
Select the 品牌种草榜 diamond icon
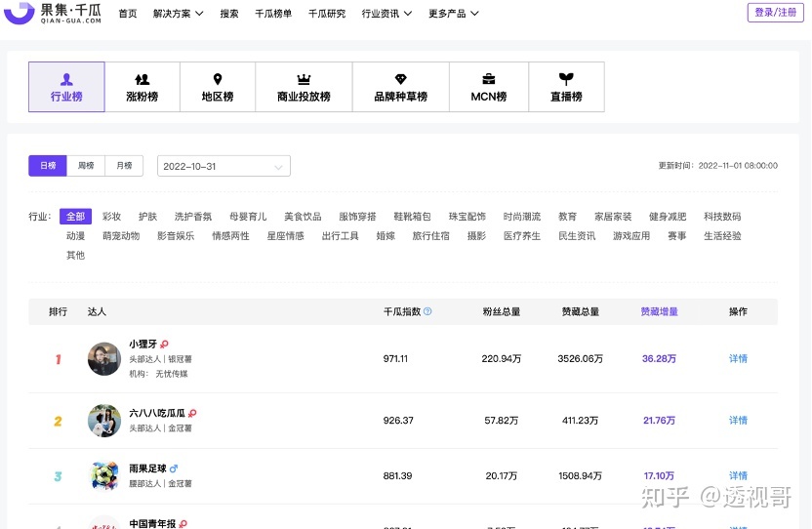pos(401,79)
